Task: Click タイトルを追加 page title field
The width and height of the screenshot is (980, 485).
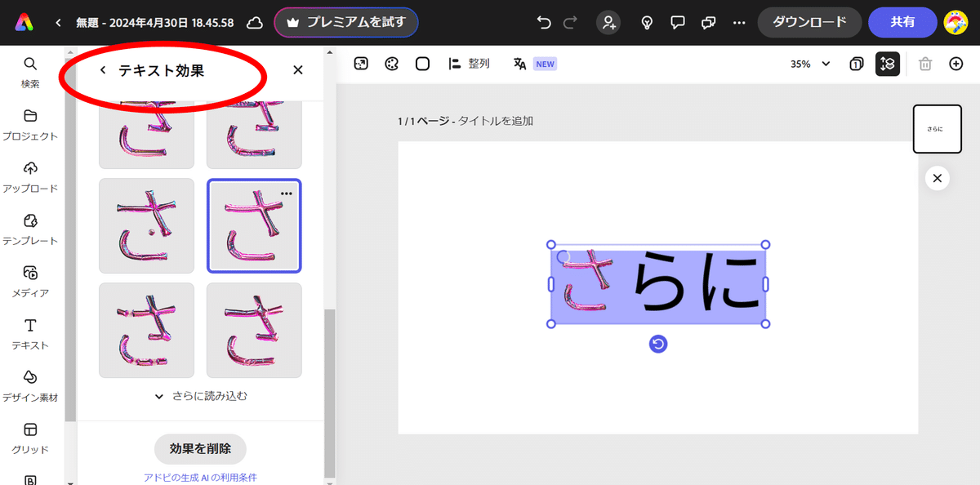Action: tap(496, 121)
